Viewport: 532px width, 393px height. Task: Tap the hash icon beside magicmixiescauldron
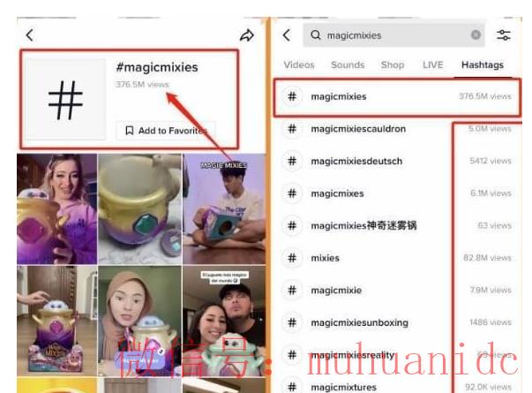(x=292, y=129)
